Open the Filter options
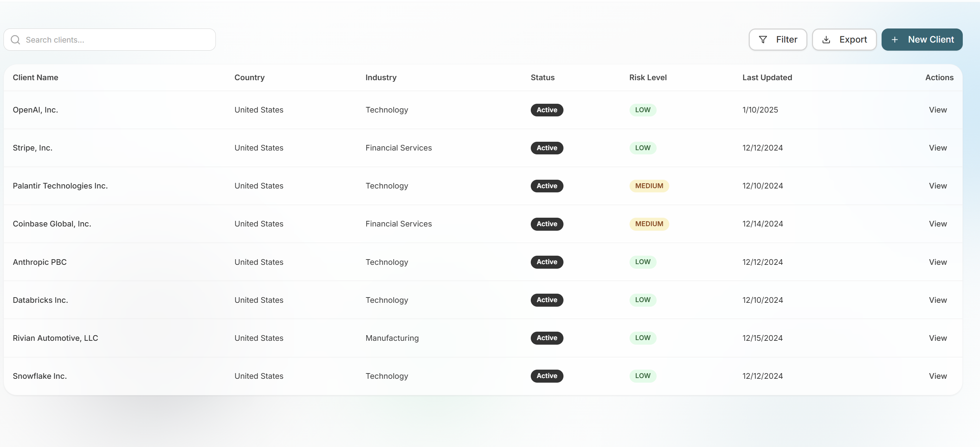Image resolution: width=980 pixels, height=447 pixels. pos(778,40)
